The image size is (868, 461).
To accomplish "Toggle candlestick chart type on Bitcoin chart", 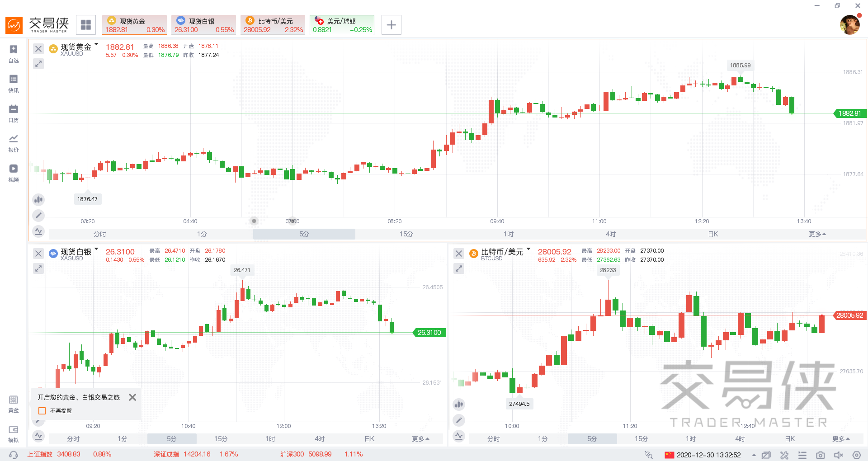I will click(x=459, y=405).
